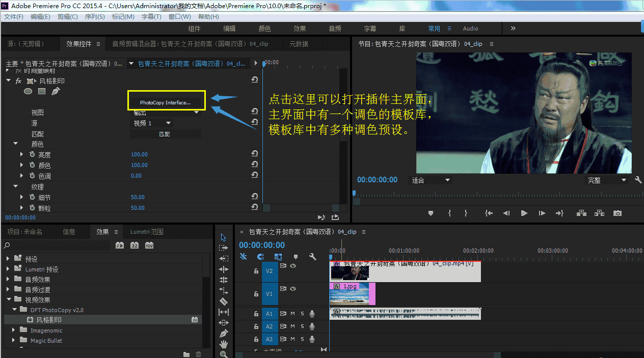Viewport: 644px width, 358px height.
Task: Switch to the 颜色 workspace tab
Action: click(264, 28)
